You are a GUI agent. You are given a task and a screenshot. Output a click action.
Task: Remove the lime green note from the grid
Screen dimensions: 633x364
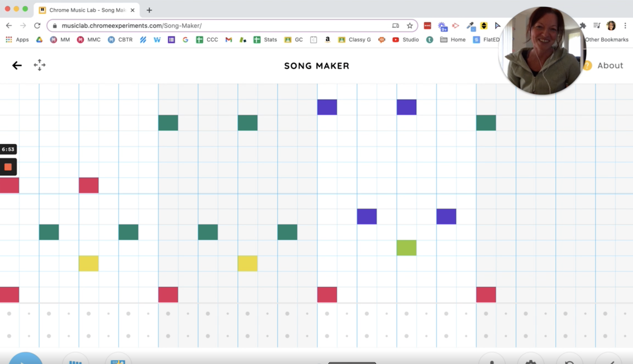[407, 248]
